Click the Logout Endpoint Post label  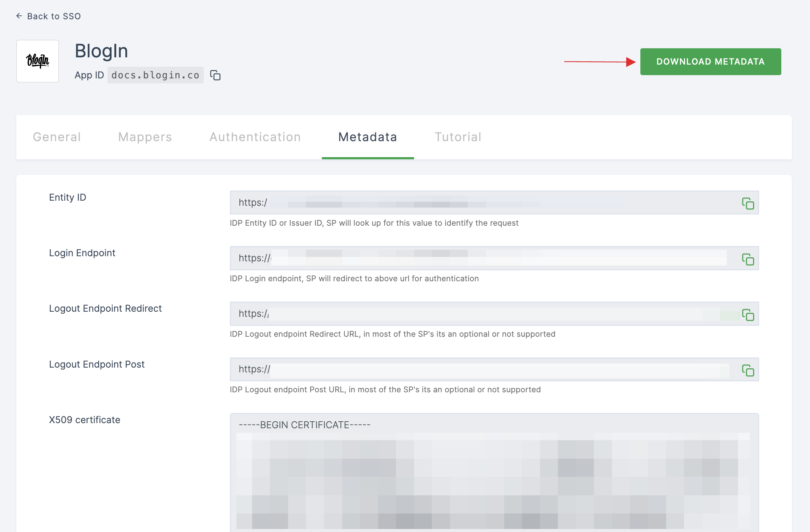coord(97,364)
